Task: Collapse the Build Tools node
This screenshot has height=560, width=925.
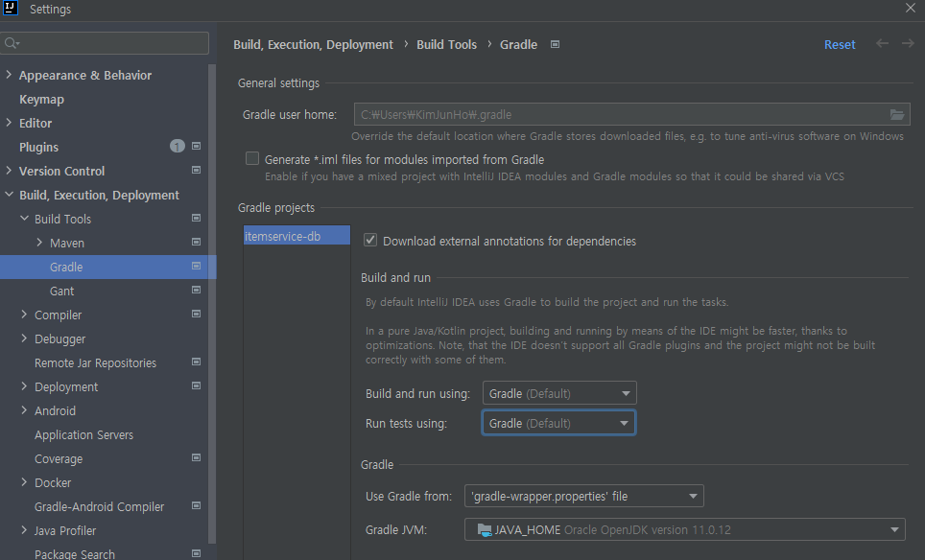Action: coord(24,218)
